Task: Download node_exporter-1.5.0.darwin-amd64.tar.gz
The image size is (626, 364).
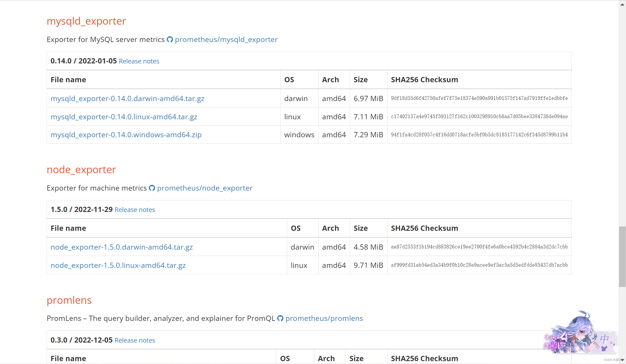Action: pos(122,247)
